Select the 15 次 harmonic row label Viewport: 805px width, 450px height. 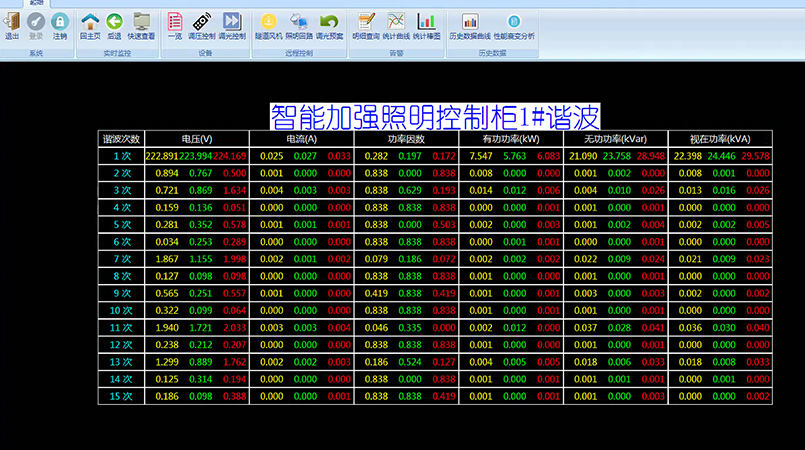point(121,397)
